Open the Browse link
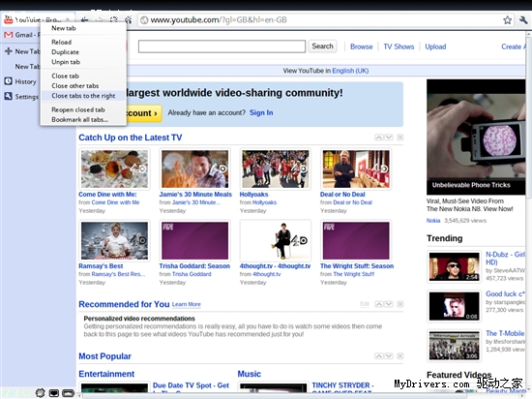The width and height of the screenshot is (532, 399). 362,46
